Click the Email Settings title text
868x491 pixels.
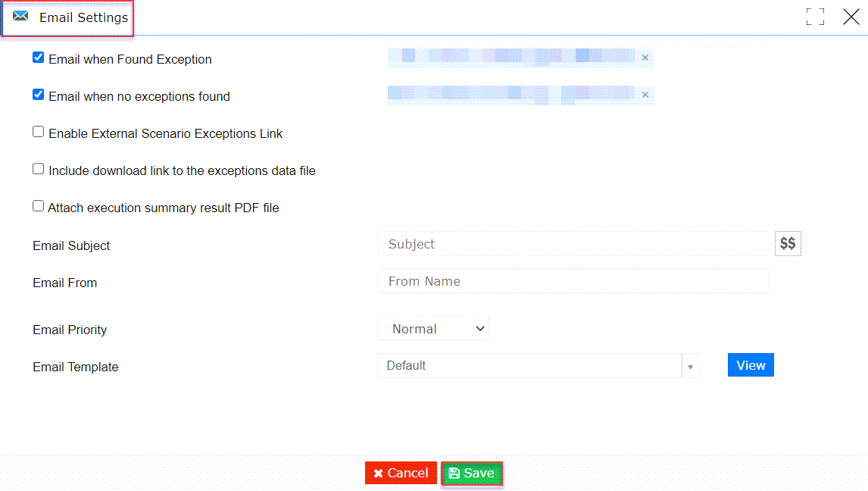click(x=83, y=17)
